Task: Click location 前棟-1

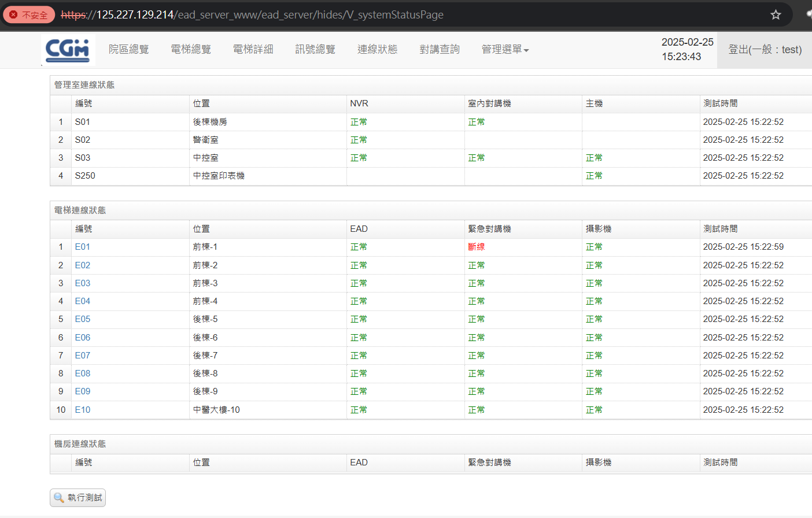Action: tap(205, 247)
